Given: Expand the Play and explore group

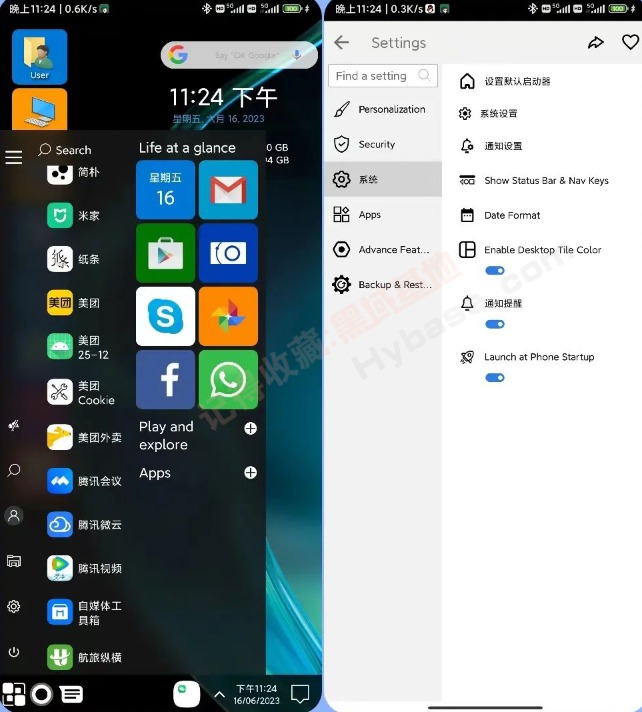Looking at the screenshot, I should click(x=251, y=428).
